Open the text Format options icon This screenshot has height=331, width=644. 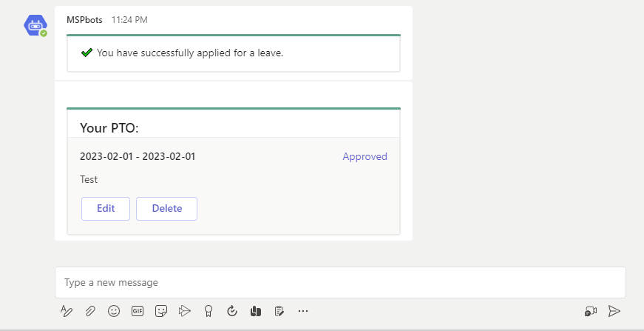pos(67,311)
